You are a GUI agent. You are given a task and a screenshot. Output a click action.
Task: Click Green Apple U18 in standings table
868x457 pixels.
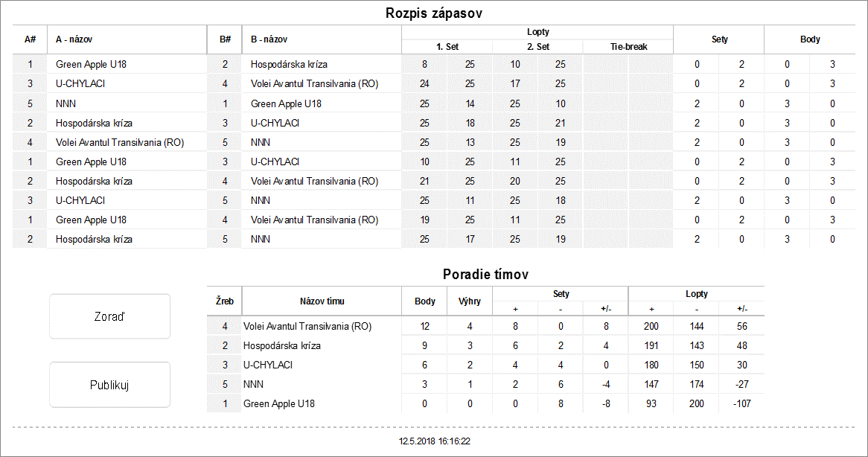point(279,403)
